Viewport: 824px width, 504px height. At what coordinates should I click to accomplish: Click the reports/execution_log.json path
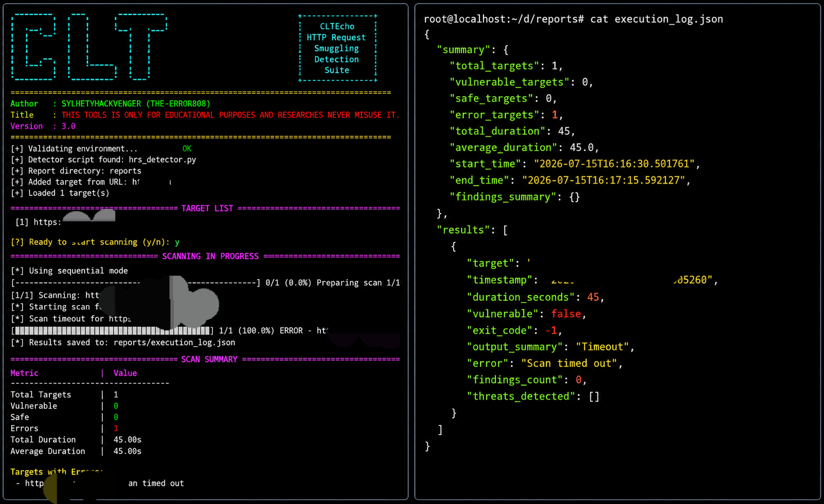pyautogui.click(x=174, y=343)
